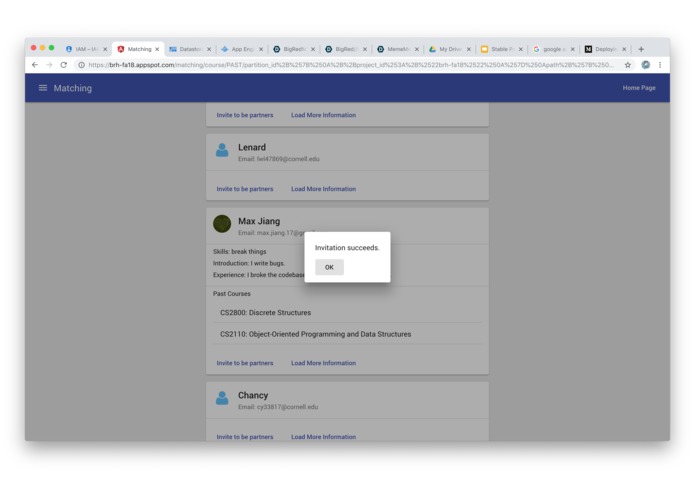
Task: Click the name Lenard
Action: pos(252,147)
